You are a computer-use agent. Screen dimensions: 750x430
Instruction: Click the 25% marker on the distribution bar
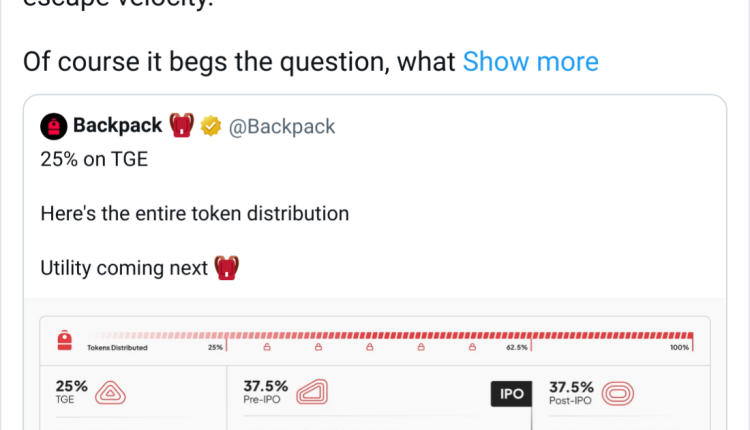[x=215, y=347]
